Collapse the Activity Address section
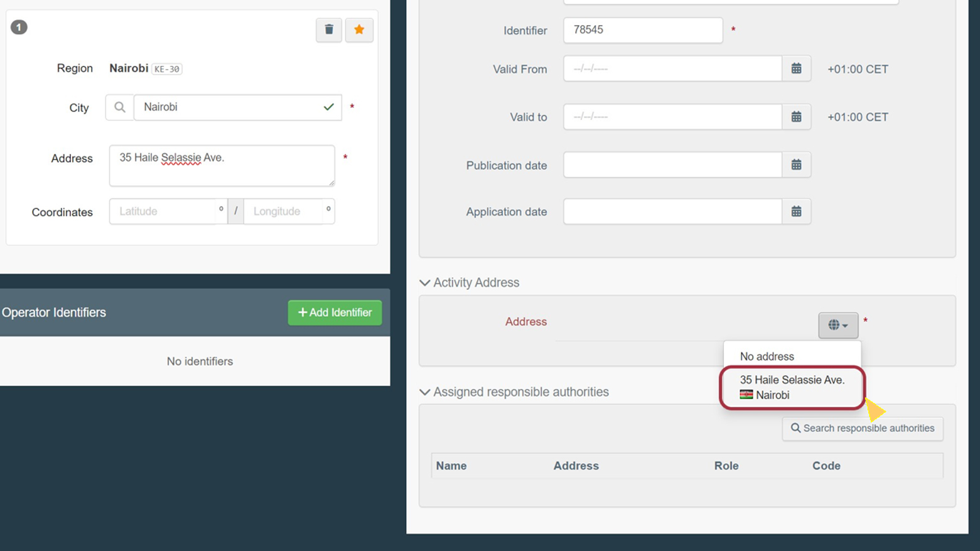This screenshot has width=980, height=551. point(425,283)
